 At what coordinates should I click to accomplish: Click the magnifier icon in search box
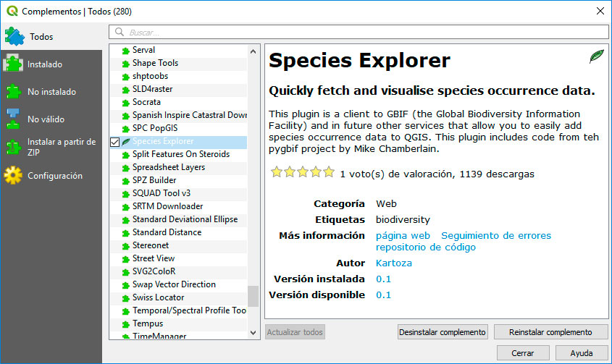[120, 32]
